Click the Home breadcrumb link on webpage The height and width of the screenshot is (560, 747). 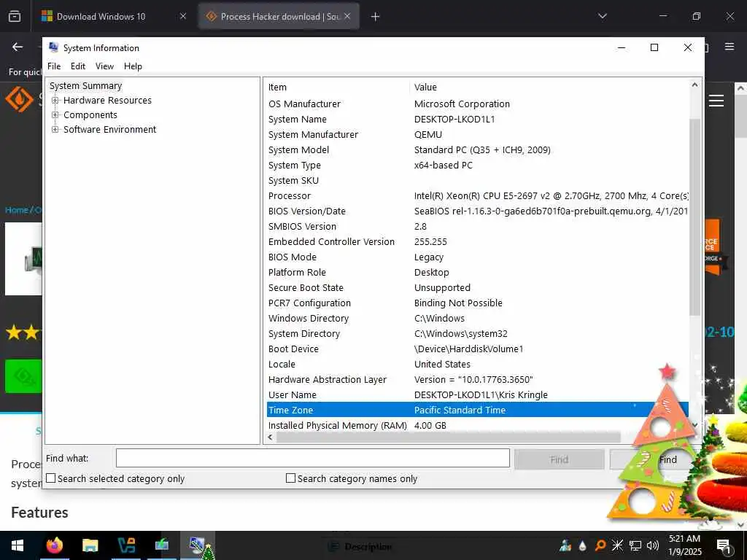coord(17,210)
